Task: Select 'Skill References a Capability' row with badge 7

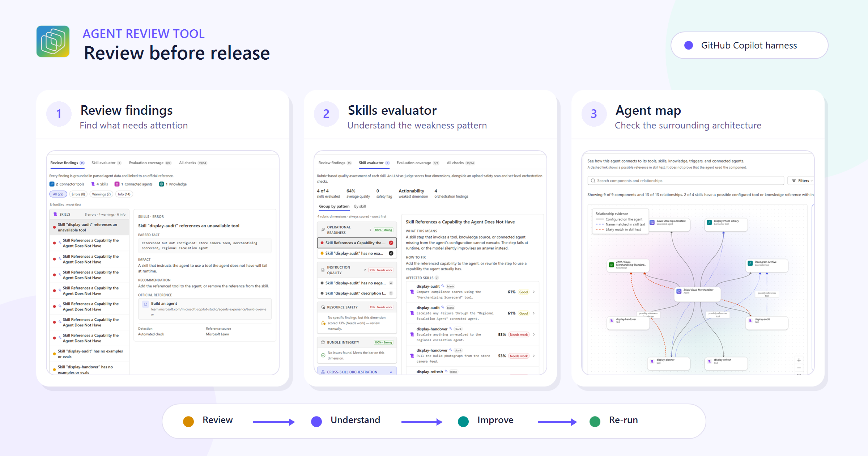Action: [x=357, y=243]
